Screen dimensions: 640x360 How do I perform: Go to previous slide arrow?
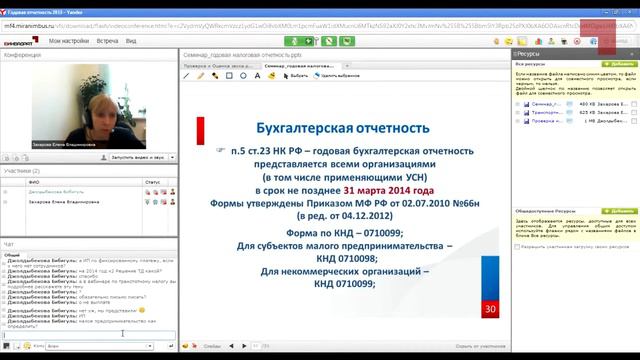[x=231, y=346]
